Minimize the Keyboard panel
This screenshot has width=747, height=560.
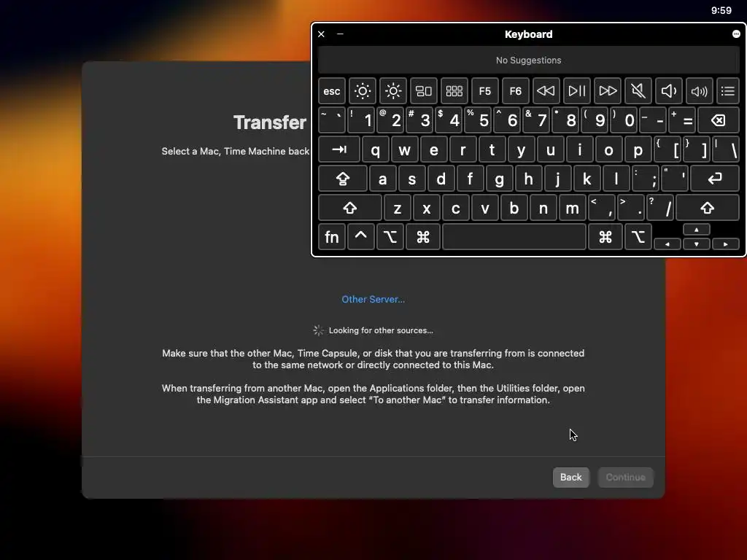coord(340,34)
